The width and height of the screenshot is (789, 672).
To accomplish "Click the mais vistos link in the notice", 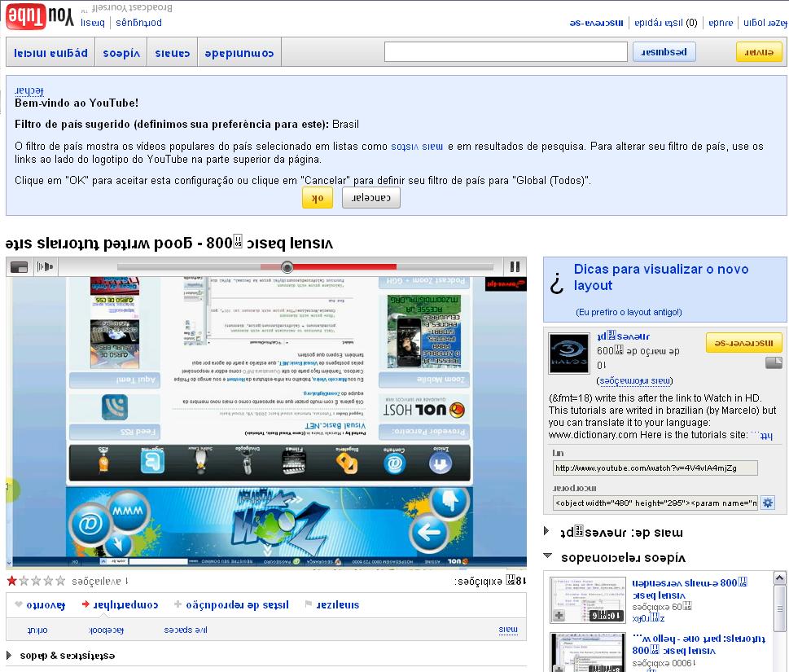I will pyautogui.click(x=417, y=147).
